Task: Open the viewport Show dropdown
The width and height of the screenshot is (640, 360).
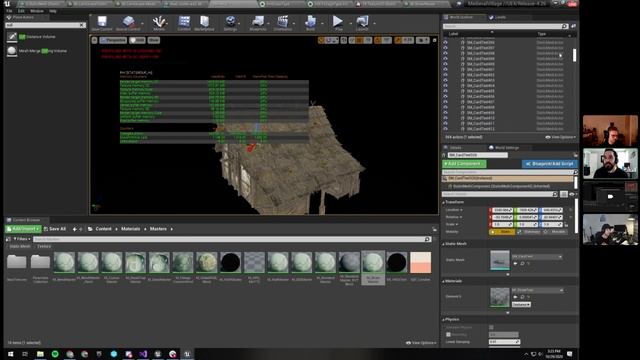Action: coord(153,40)
